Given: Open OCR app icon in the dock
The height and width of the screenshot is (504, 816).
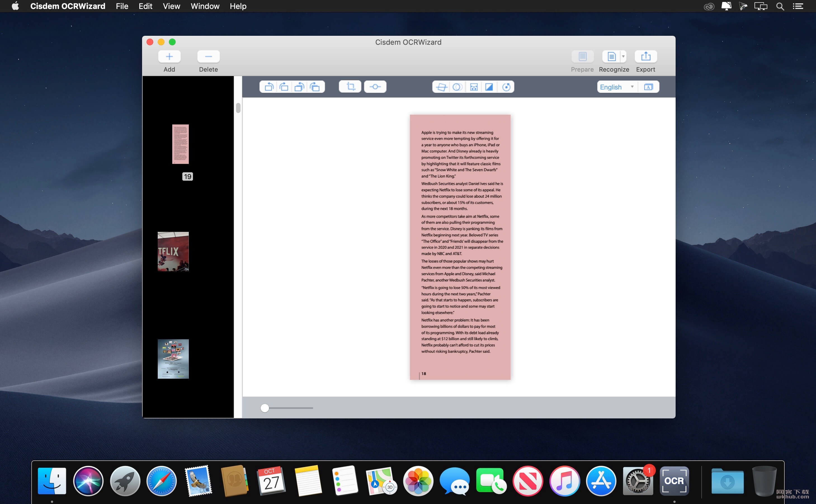Looking at the screenshot, I should (674, 481).
